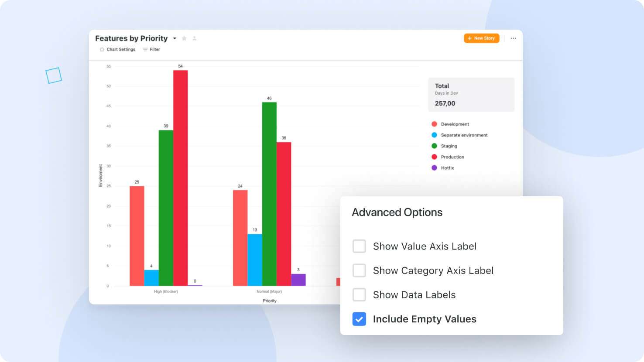The height and width of the screenshot is (362, 644).
Task: Click the High (Blocker) category label
Action: tap(166, 291)
